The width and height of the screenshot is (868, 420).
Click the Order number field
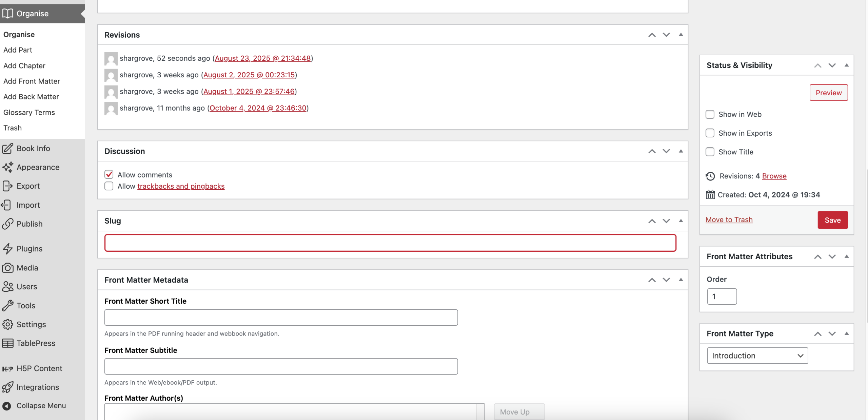coord(722,297)
